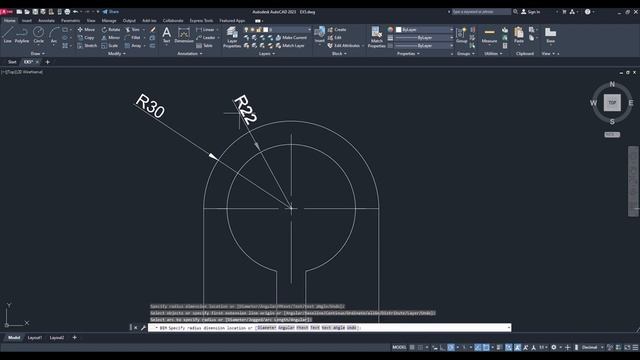Toggle grid display in status bar

click(412, 347)
